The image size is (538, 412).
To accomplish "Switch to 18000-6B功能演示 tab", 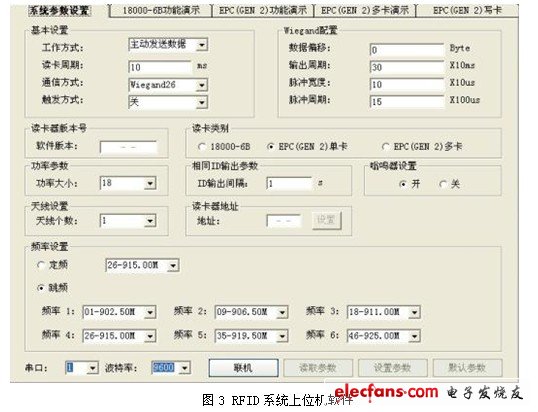I will point(161,10).
